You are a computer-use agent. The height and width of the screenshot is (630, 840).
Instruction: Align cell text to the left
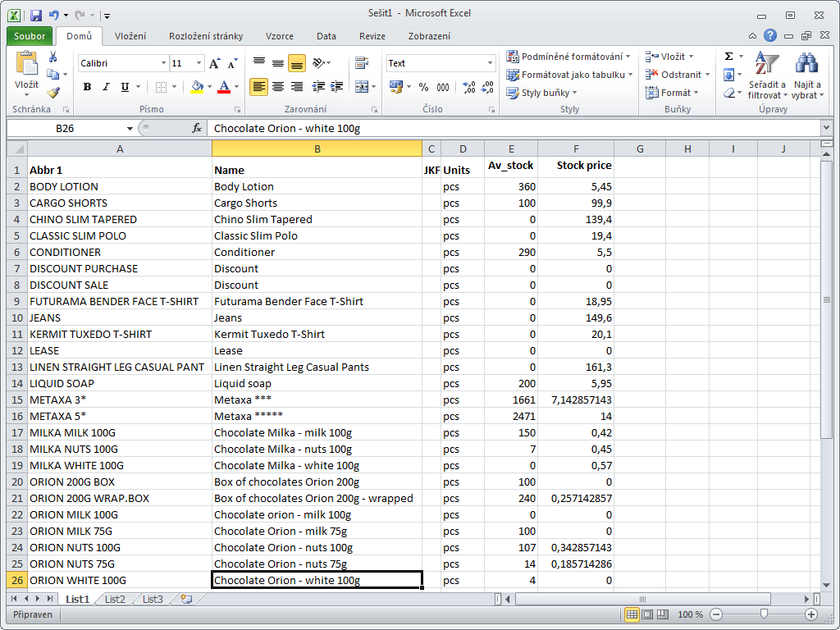click(258, 87)
